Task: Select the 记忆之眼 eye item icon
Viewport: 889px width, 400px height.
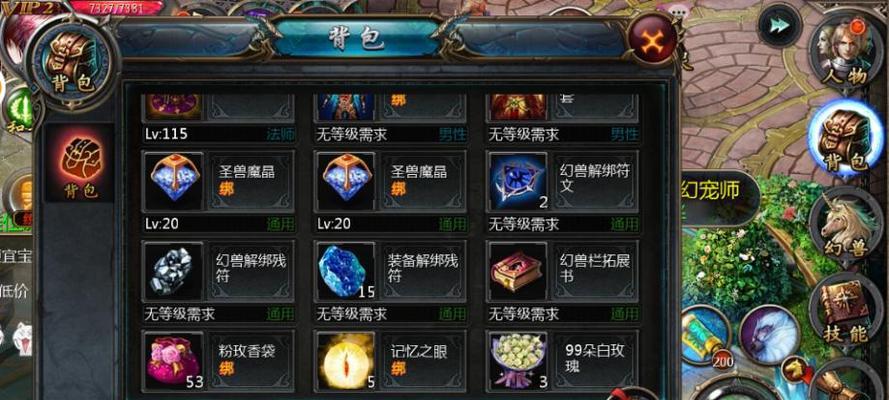Action: (x=346, y=360)
